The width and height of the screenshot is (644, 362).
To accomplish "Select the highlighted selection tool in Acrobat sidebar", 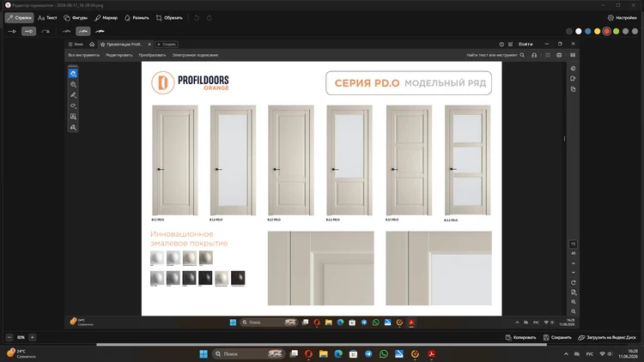I will point(73,74).
